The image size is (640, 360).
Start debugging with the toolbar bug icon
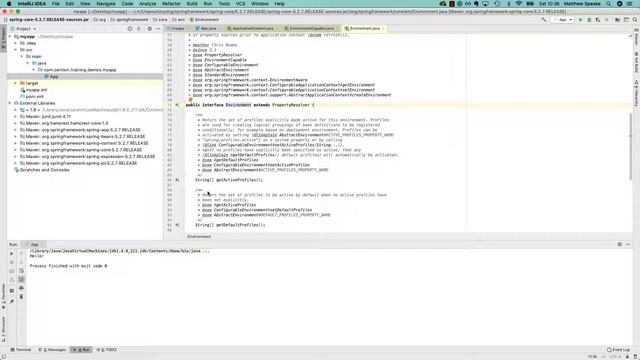(x=589, y=20)
